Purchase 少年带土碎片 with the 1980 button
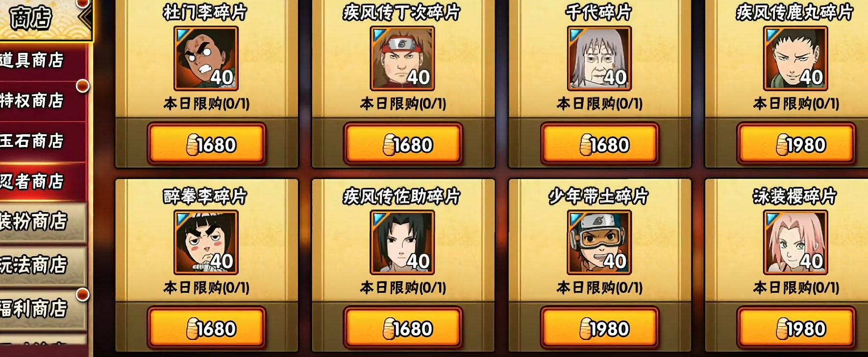Screen dimensions: 868x357 click(599, 328)
